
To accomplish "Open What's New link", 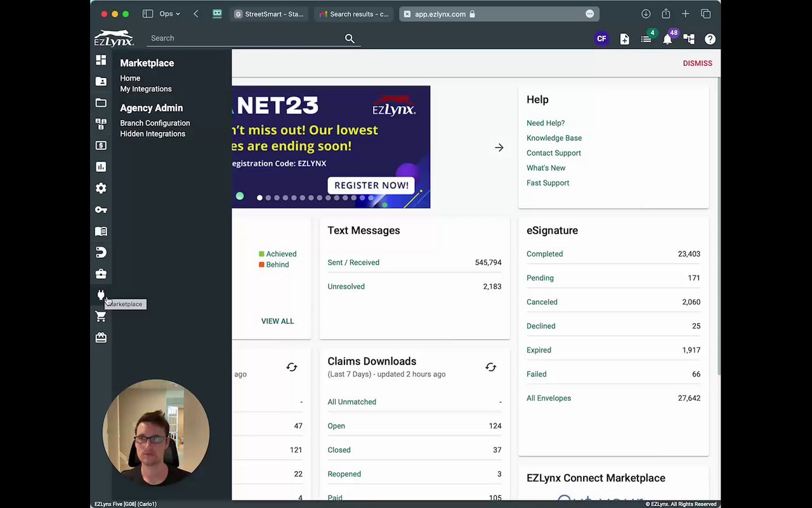I will [546, 168].
